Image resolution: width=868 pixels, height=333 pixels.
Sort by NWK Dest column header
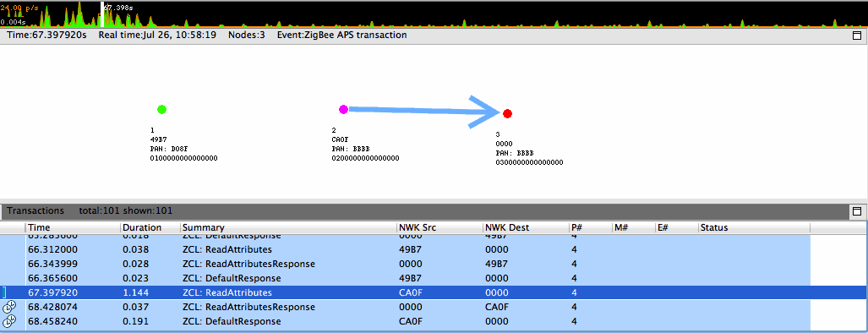(x=526, y=227)
